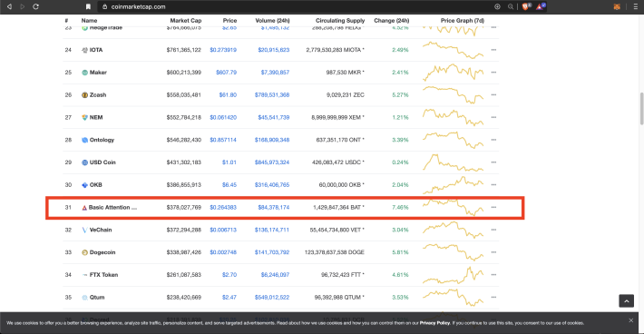The height and width of the screenshot is (334, 644).
Task: Click Zcash price link $61.80
Action: (x=228, y=95)
